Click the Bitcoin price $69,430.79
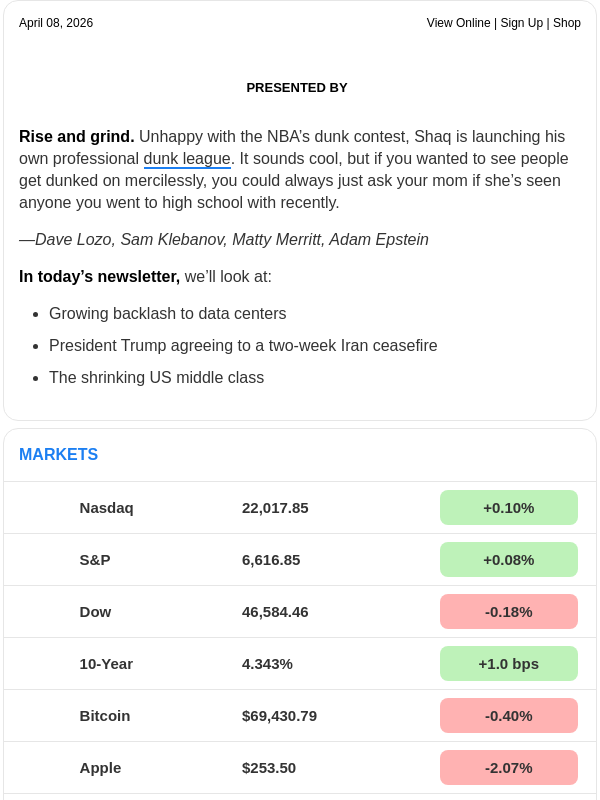This screenshot has width=600, height=800. click(279, 716)
